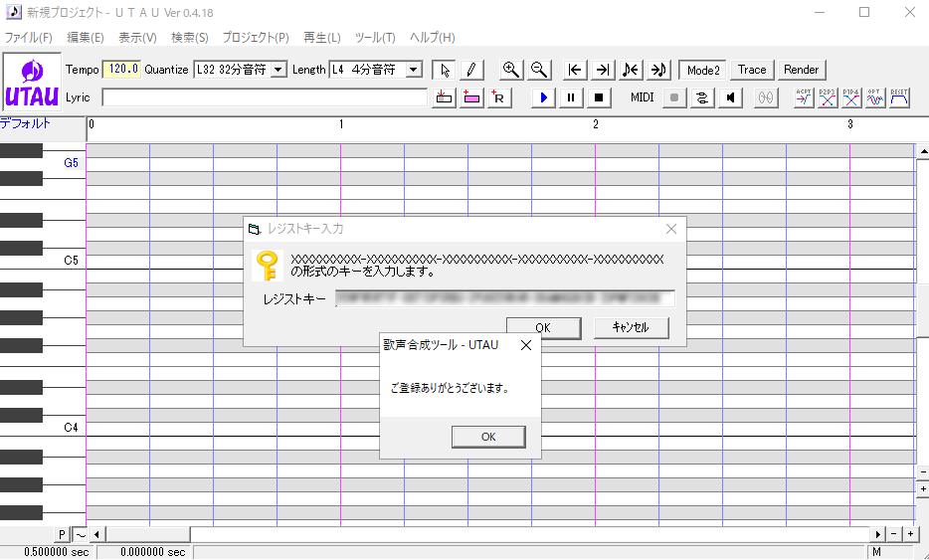The width and height of the screenshot is (929, 560).
Task: Insert a note with pink note icon
Action: (x=471, y=97)
